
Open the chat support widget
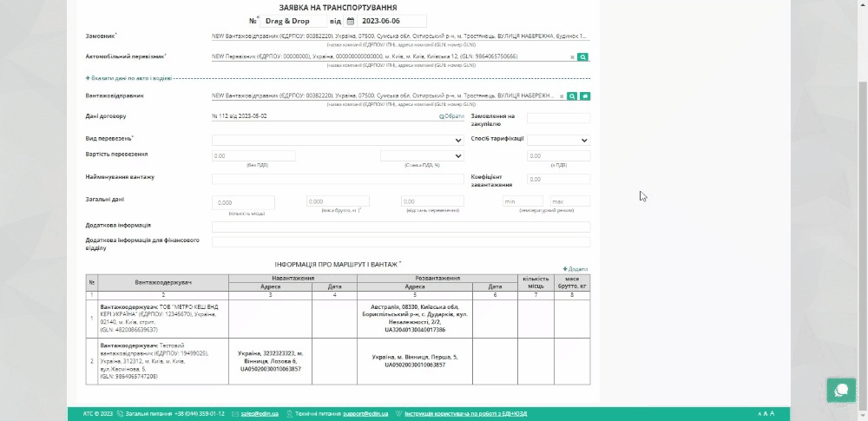(x=841, y=390)
